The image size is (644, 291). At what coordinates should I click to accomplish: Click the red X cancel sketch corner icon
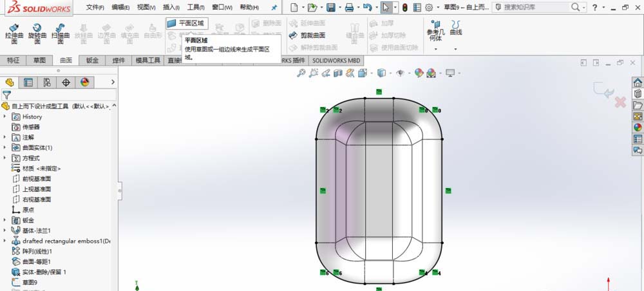(x=620, y=102)
